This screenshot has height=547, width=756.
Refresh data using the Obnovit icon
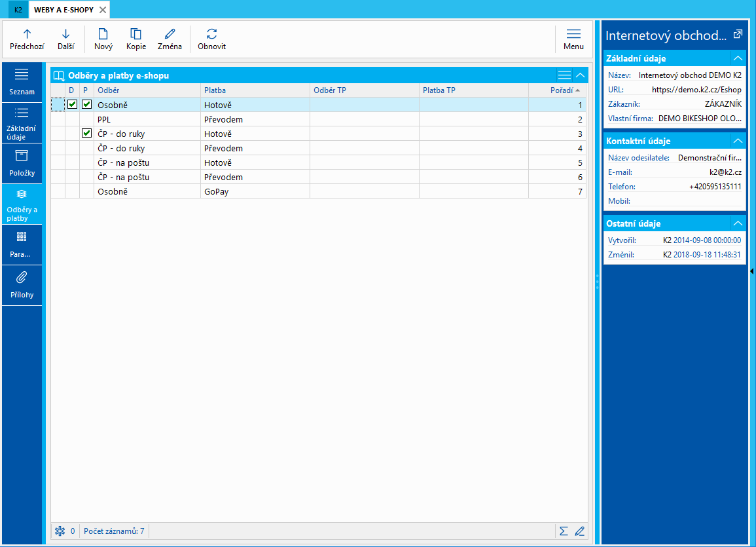[211, 34]
